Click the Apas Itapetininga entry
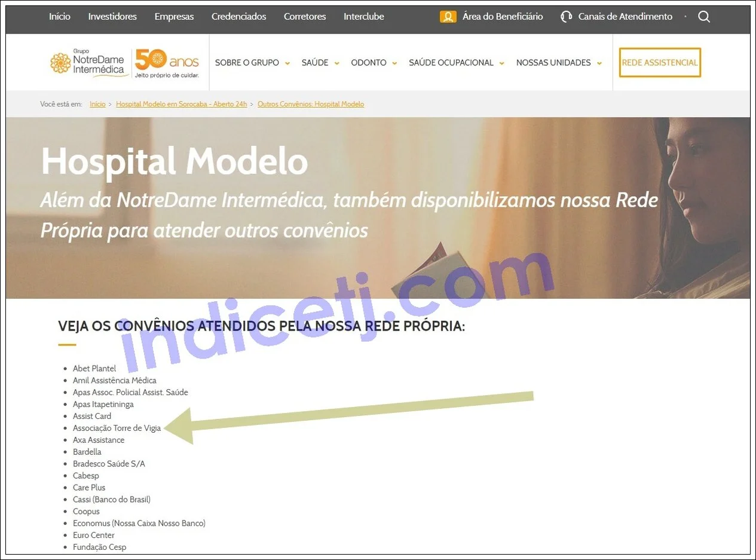The image size is (756, 560). (103, 405)
